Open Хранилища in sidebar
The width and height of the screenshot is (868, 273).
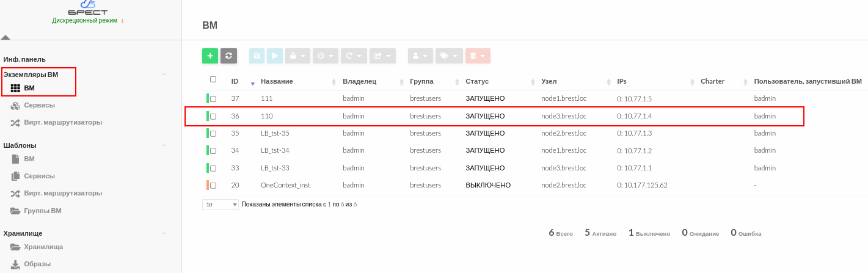[37, 247]
